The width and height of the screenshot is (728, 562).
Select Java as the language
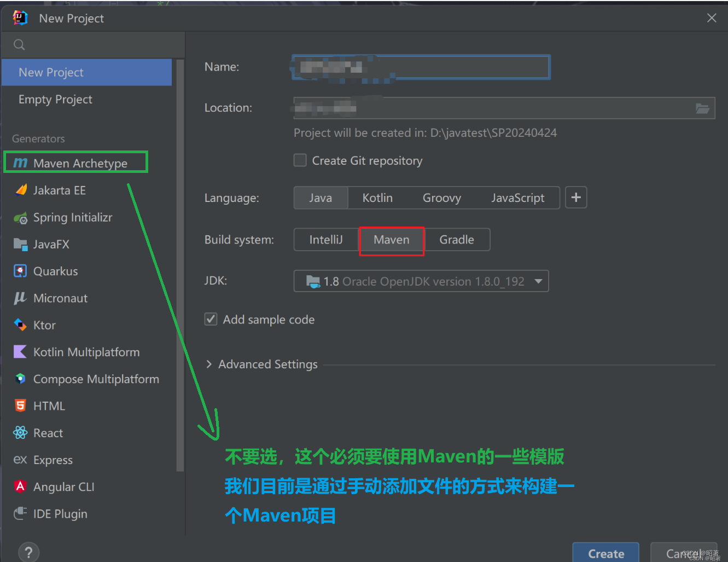click(321, 198)
